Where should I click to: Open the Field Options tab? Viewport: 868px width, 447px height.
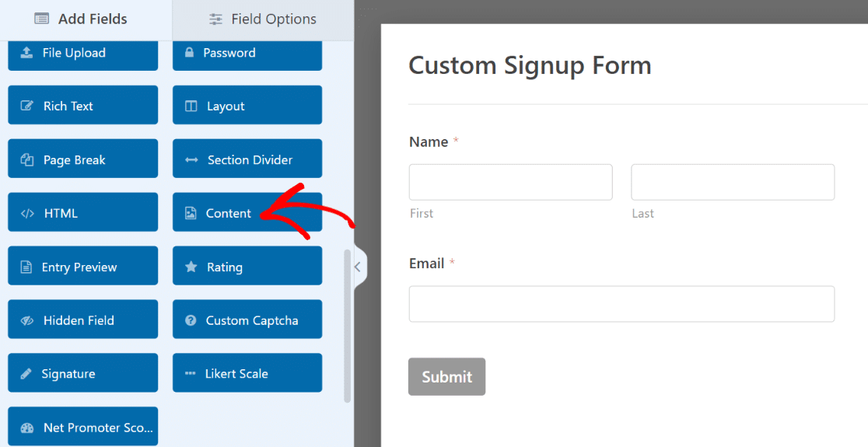[x=263, y=19]
